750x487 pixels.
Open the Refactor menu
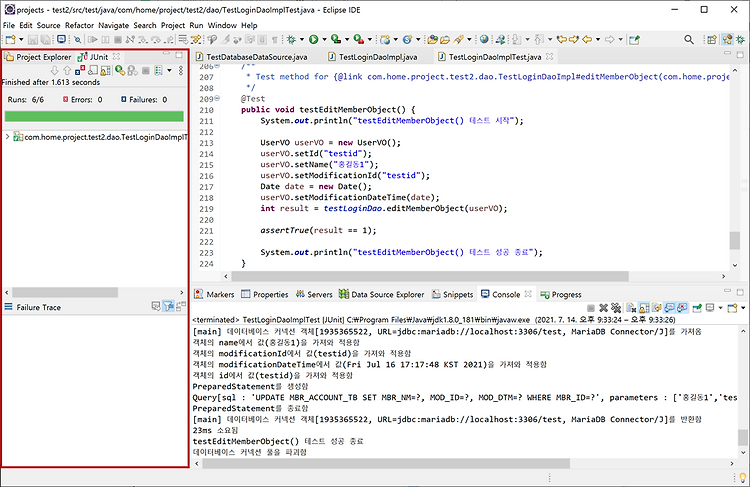pos(79,25)
